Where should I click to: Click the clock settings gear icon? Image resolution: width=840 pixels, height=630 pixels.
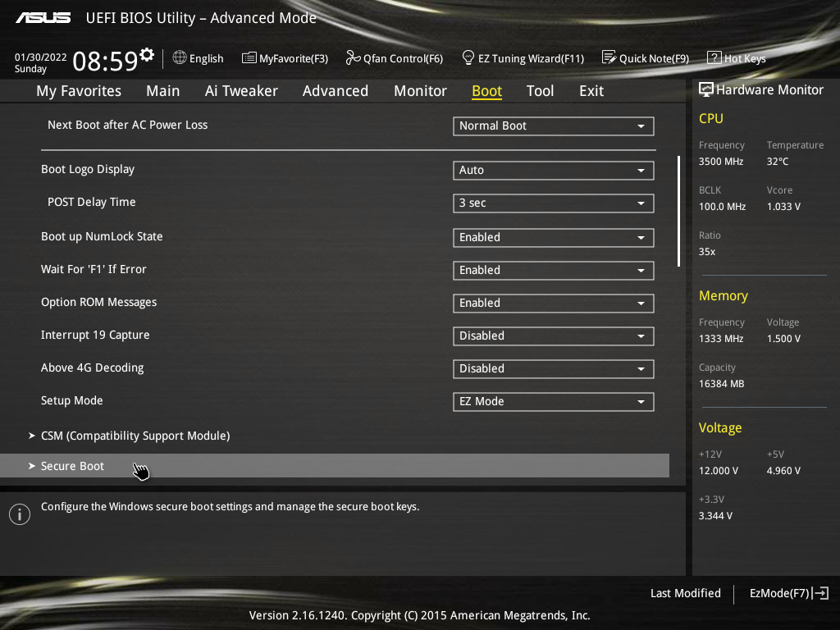tap(147, 55)
